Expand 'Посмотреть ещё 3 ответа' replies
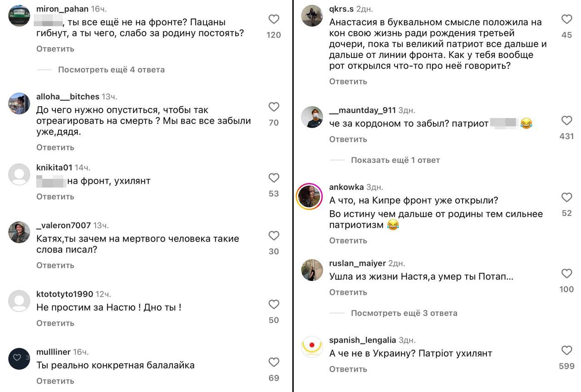Image resolution: width=581 pixels, height=392 pixels. pos(404,313)
